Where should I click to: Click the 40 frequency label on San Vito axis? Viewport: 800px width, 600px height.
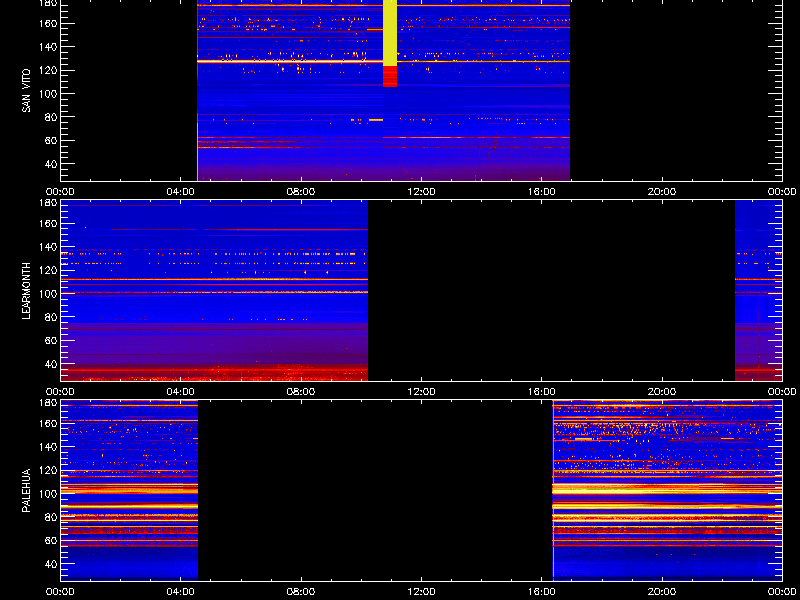coord(49,164)
